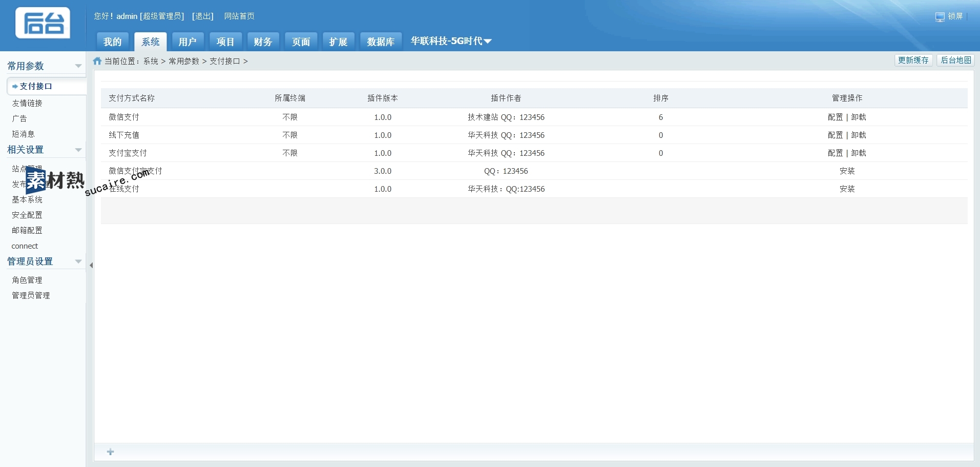980x467 pixels.
Task: Switch to the 用户 tab
Action: pyautogui.click(x=187, y=42)
